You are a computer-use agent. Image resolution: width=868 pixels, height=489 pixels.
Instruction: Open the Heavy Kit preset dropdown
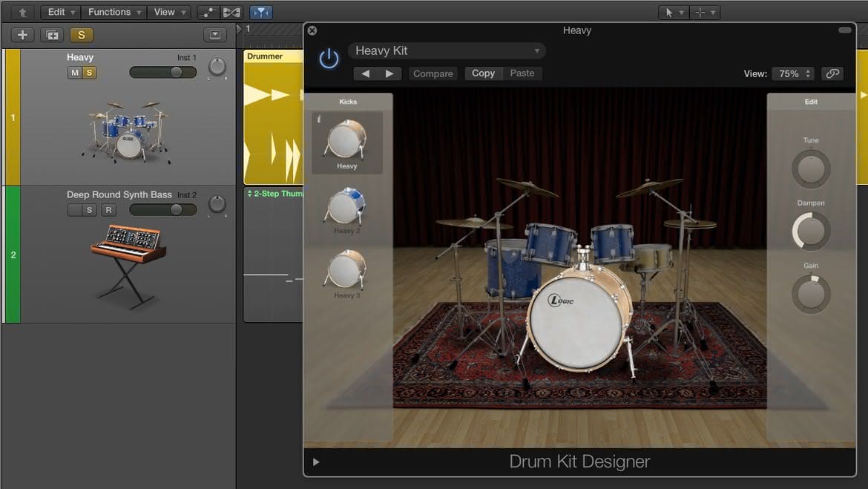tap(447, 51)
